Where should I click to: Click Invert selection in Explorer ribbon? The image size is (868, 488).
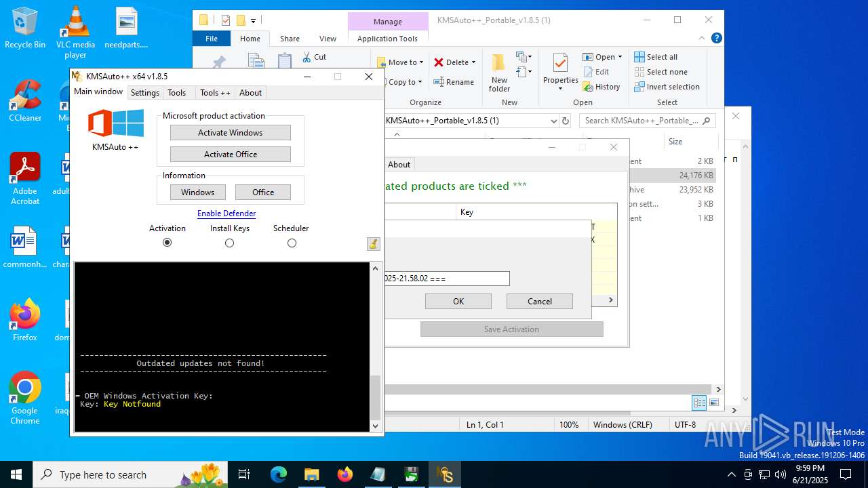tap(667, 87)
